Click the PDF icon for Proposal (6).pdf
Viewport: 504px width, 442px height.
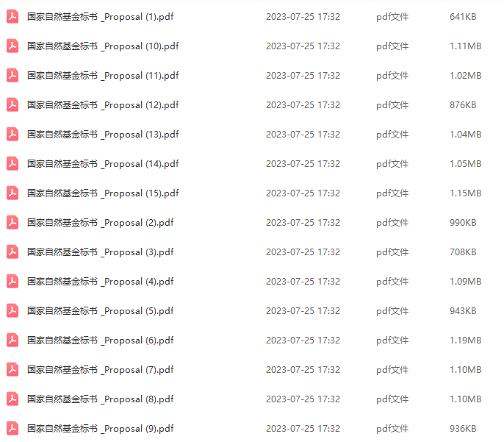pos(12,340)
